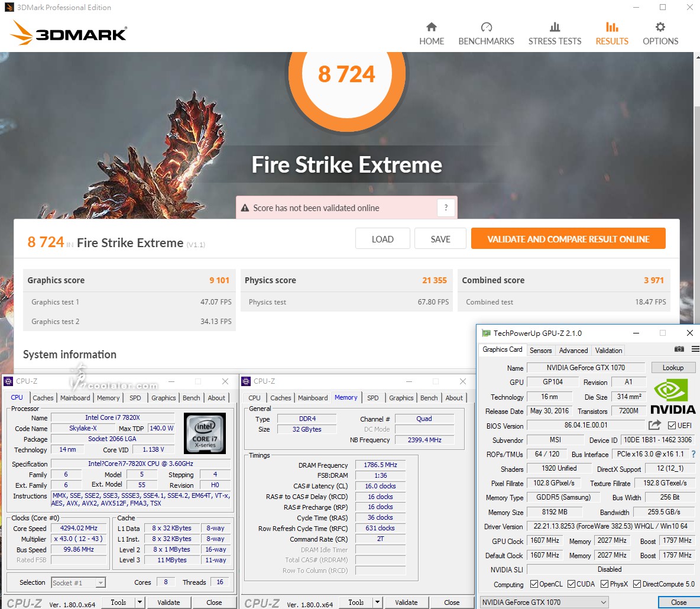
Task: Open Sensors tab in GPU-Z
Action: 540,351
